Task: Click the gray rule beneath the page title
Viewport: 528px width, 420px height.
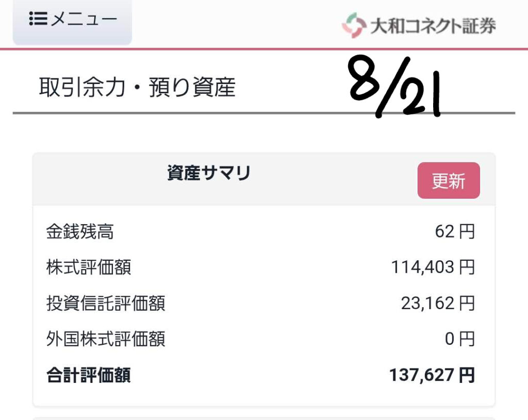Action: pyautogui.click(x=264, y=113)
